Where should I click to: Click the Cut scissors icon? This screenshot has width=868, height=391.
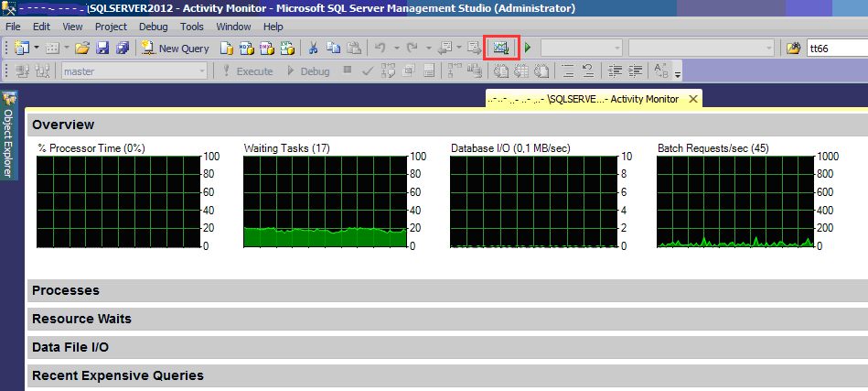(313, 49)
